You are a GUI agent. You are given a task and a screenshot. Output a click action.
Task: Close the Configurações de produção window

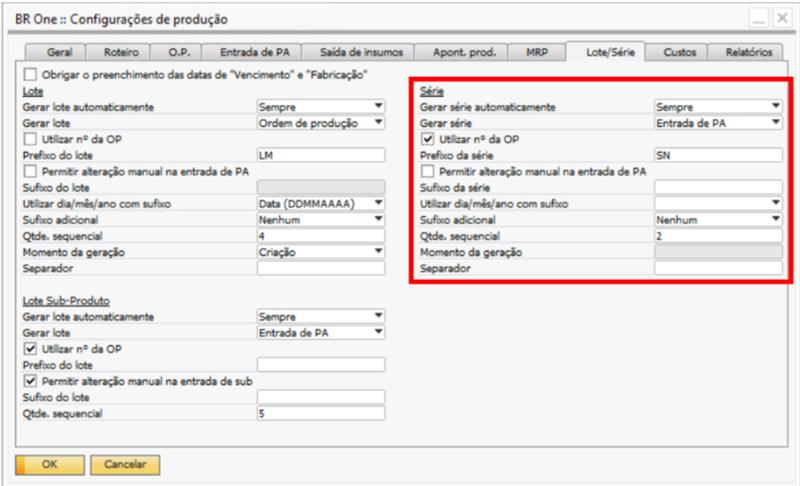click(x=779, y=17)
